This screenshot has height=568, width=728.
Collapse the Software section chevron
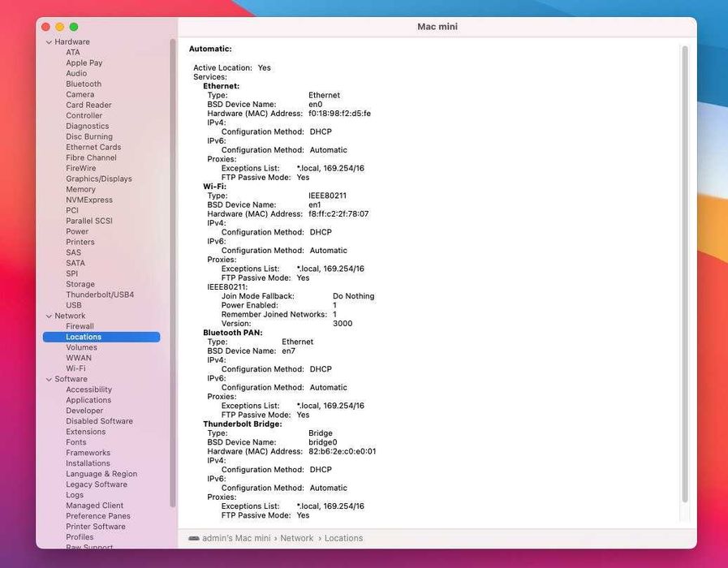tap(49, 379)
